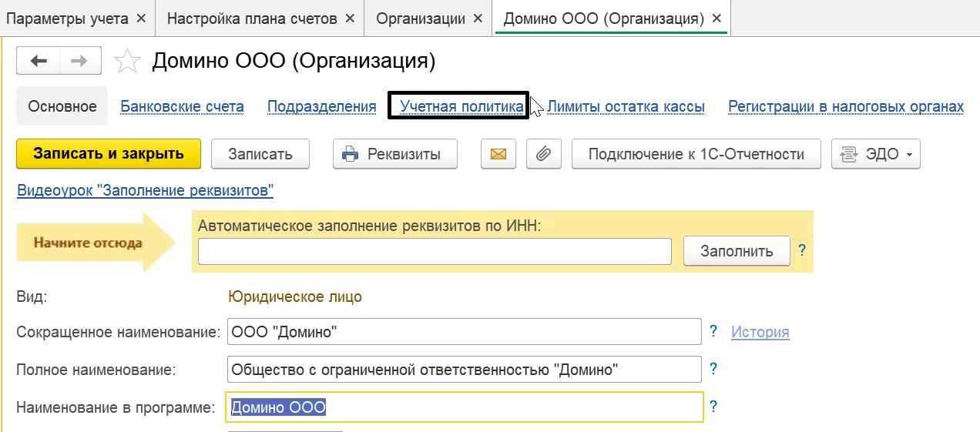The image size is (980, 432).
Task: Click the ИНН auto-fill input field
Action: tap(435, 251)
